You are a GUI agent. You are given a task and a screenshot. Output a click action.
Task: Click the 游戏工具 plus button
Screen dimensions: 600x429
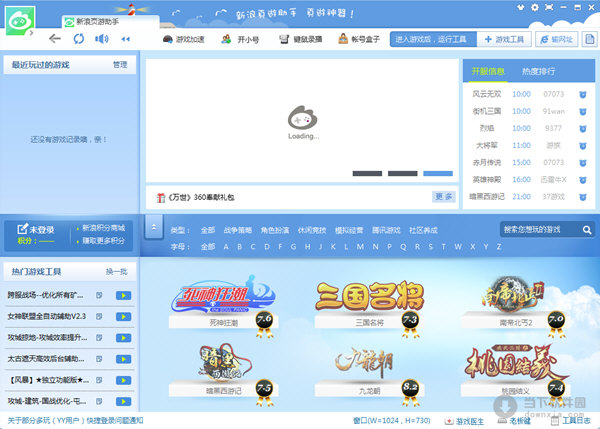coord(504,39)
